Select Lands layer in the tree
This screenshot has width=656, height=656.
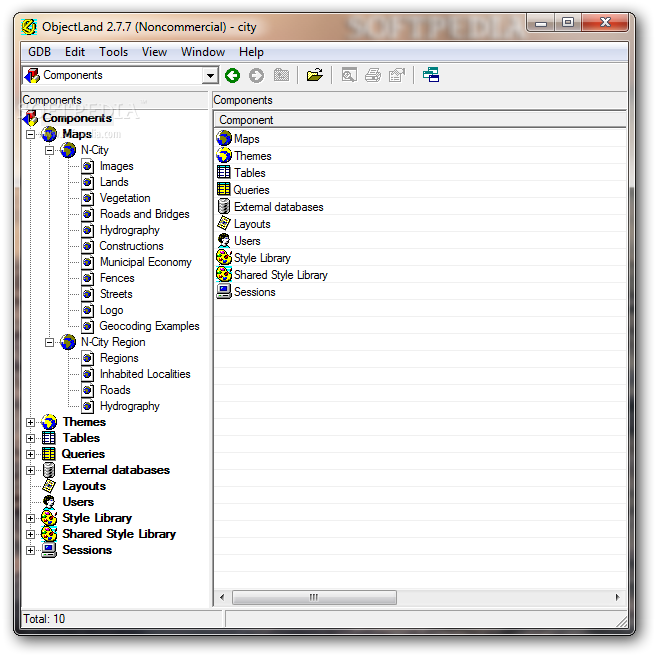click(114, 182)
